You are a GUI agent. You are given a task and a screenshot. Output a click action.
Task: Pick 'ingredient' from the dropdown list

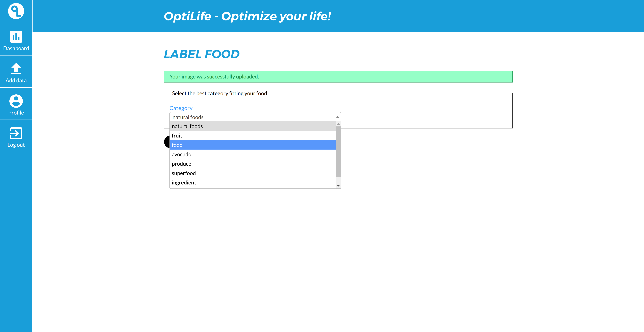click(x=253, y=183)
